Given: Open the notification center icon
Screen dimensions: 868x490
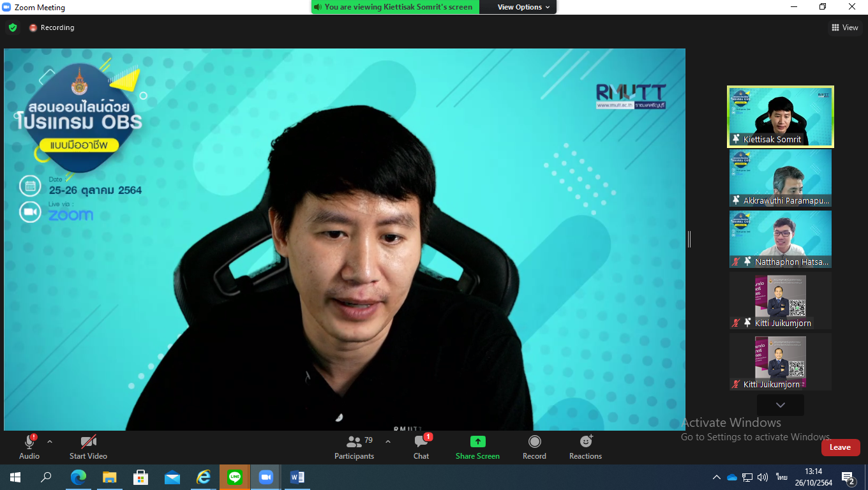Looking at the screenshot, I should coord(848,478).
